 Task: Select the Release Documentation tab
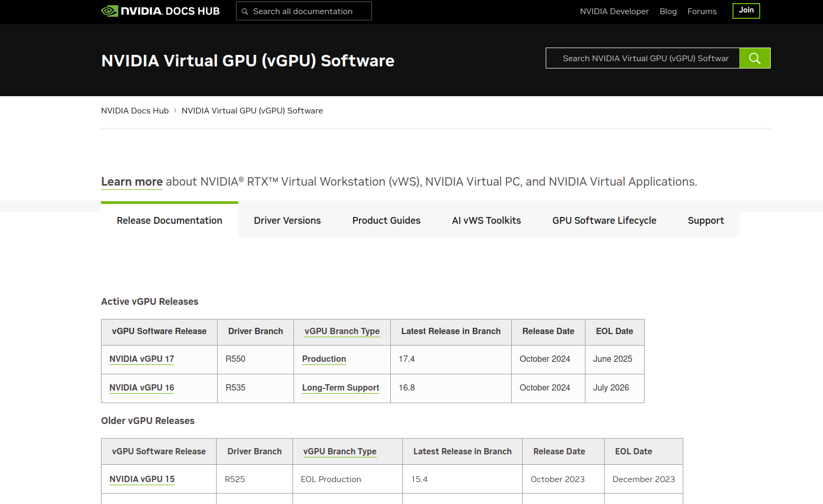[170, 220]
